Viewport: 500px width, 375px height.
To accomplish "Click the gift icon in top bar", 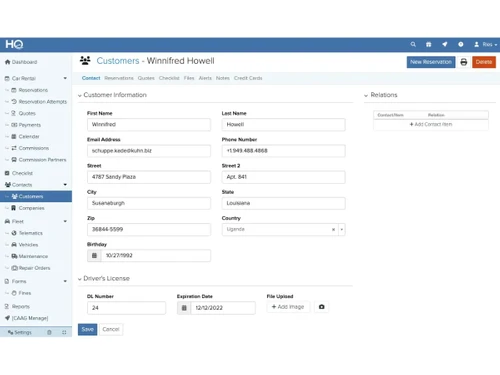I will point(429,44).
